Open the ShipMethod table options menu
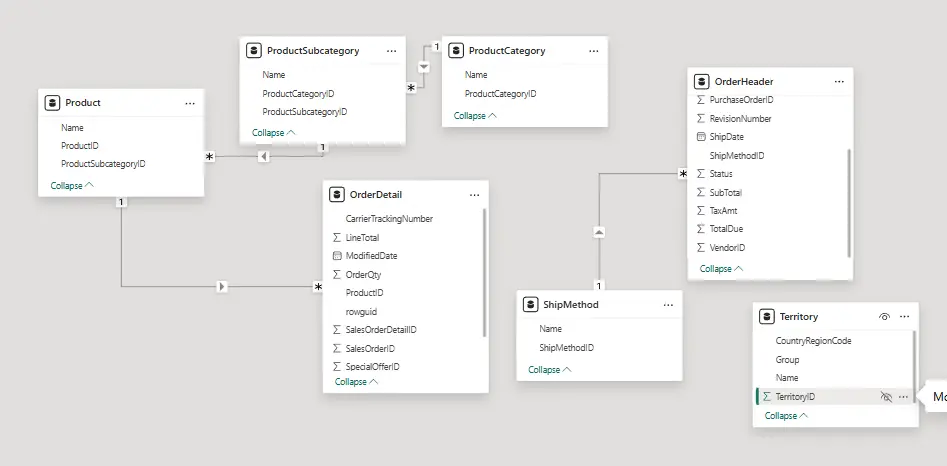Viewport: 947px width, 466px height. pos(668,304)
